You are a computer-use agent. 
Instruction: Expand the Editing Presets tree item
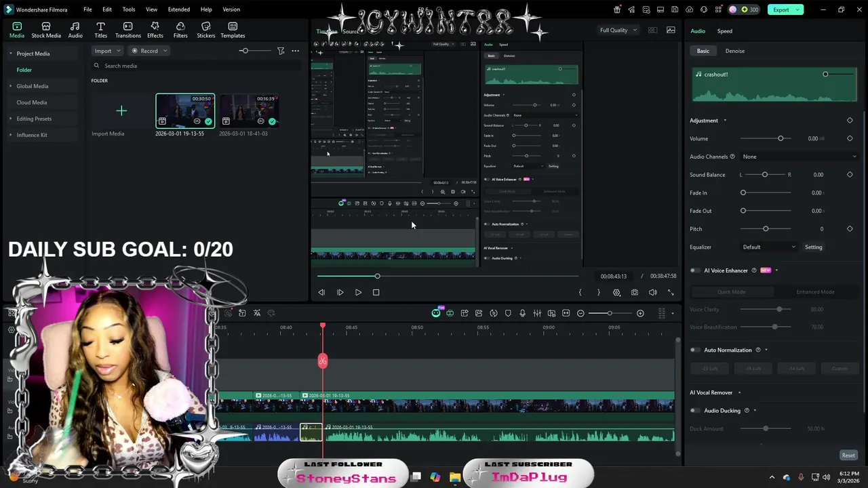[10, 119]
